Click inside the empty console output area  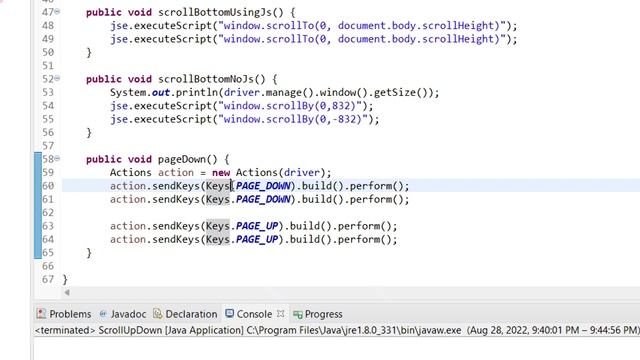[337, 348]
